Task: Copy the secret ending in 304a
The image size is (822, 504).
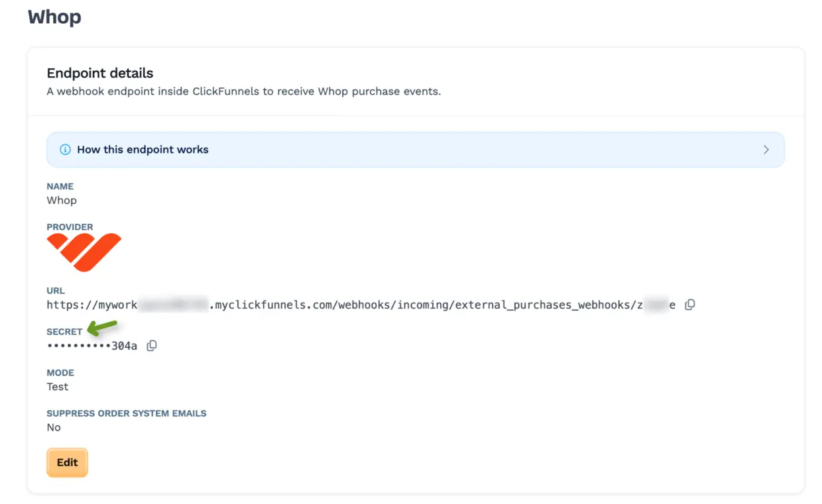Action: (x=152, y=346)
